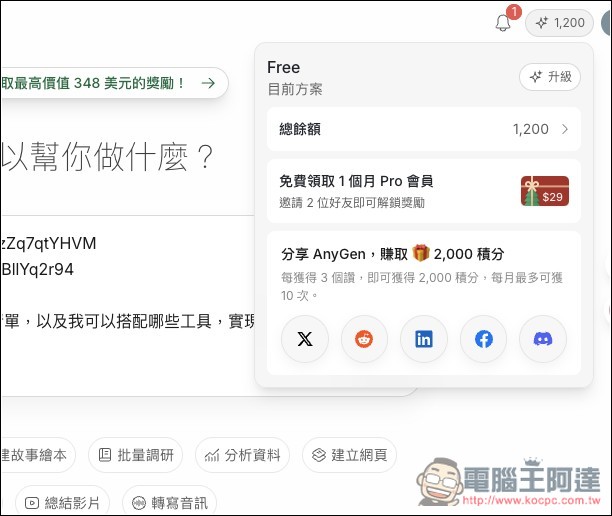Share AnyGen on Facebook
The image size is (612, 516).
484,339
